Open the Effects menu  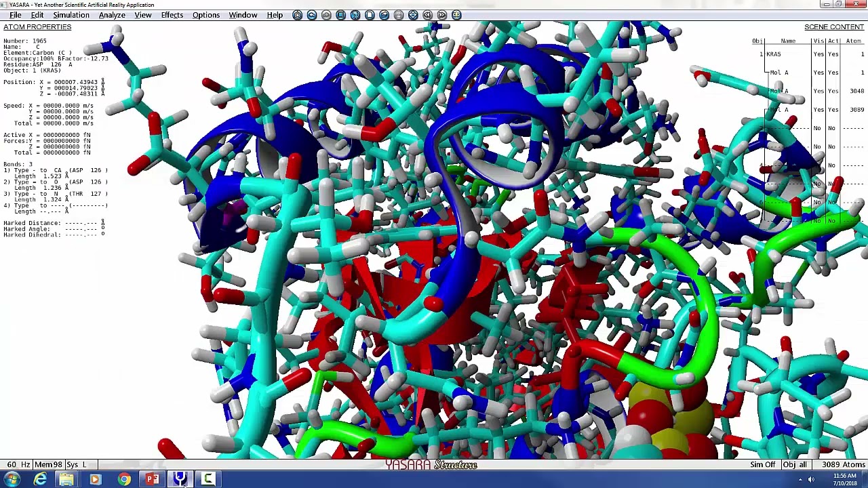coord(172,15)
